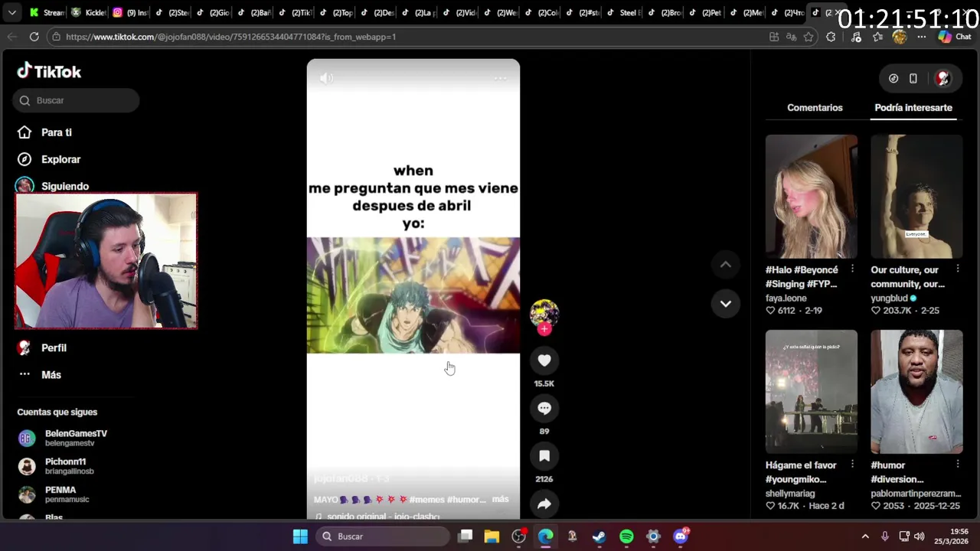This screenshot has width=980, height=551.
Task: Save the video with the bookmark icon
Action: (x=544, y=456)
